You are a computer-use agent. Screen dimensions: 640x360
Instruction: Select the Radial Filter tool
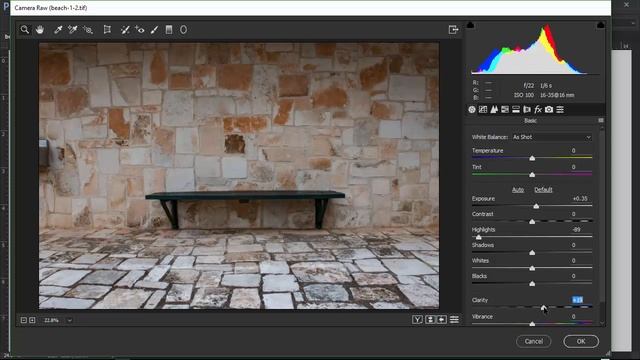click(184, 30)
